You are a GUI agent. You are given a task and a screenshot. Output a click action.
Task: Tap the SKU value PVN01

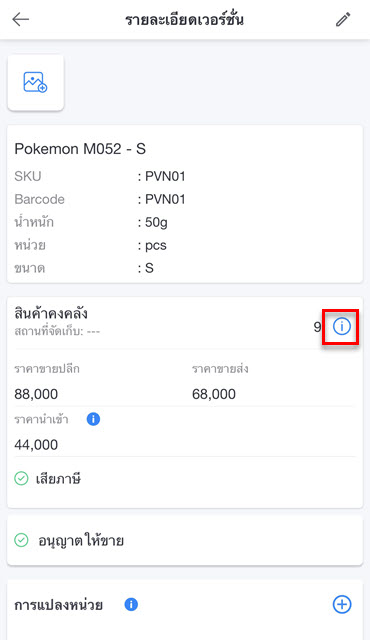tap(165, 176)
